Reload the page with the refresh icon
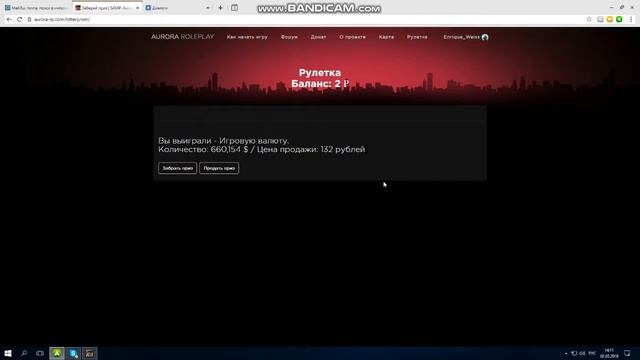Viewport: 640px width, 360px height. click(x=19, y=19)
